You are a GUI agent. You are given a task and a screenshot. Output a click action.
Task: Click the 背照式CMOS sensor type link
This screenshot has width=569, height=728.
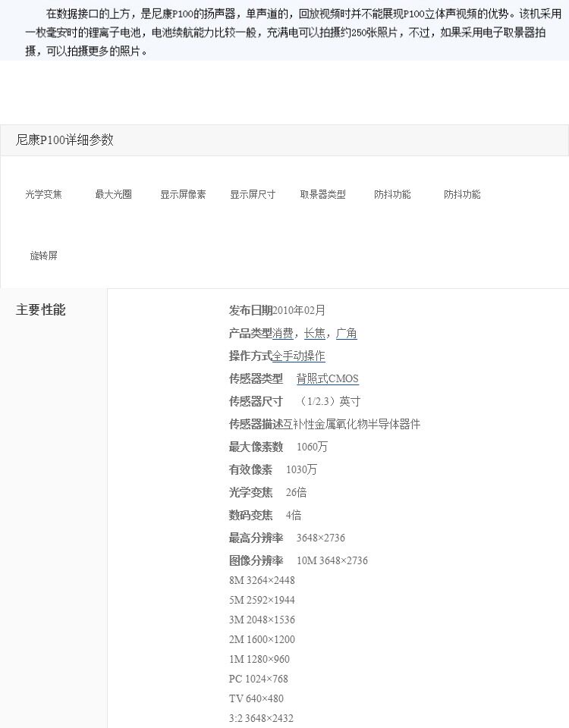328,379
